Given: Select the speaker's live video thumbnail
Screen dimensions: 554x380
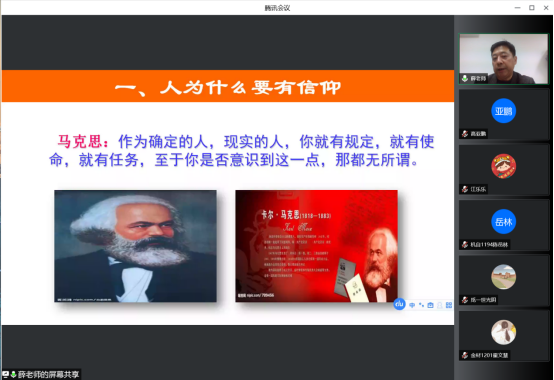Looking at the screenshot, I should pyautogui.click(x=504, y=59).
